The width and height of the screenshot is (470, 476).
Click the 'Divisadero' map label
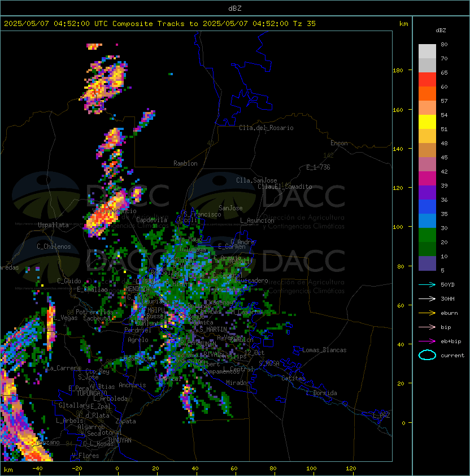251,280
